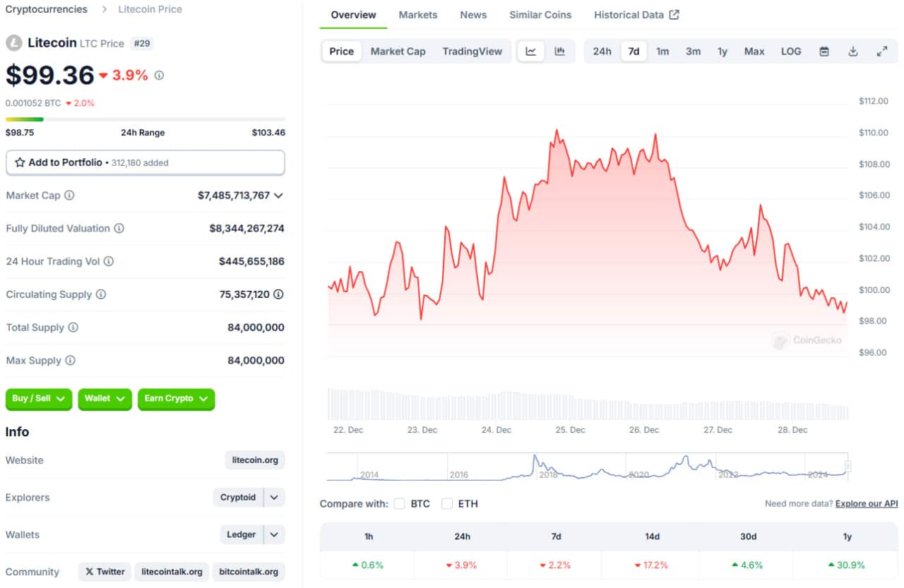Click the price change info icon
This screenshot has width=904, height=588.
(159, 76)
